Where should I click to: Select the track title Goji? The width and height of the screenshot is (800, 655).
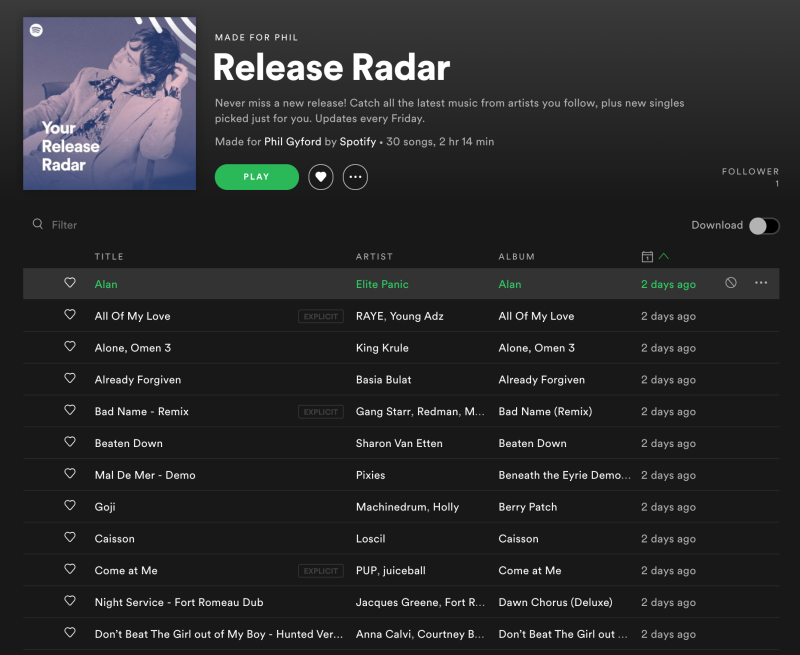[105, 507]
